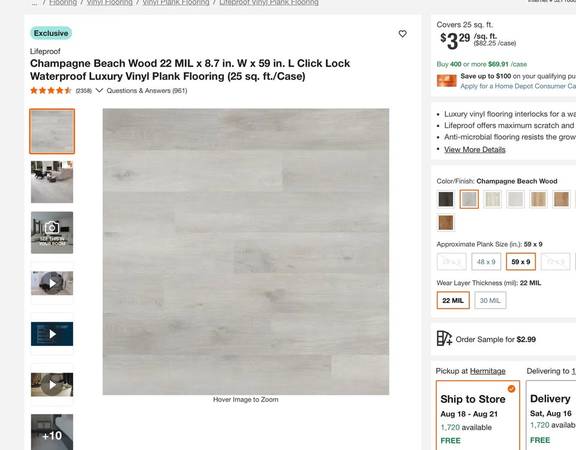The height and width of the screenshot is (450, 576).
Task: Save the product with the heart favorite icon
Action: (403, 34)
